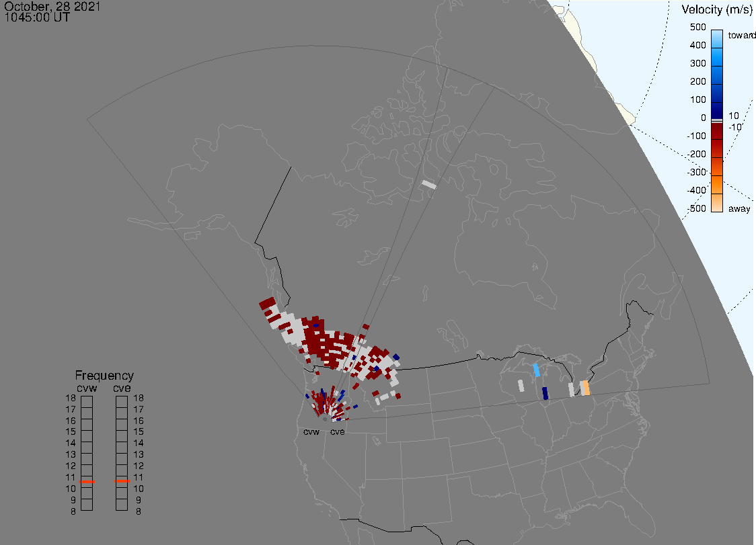756x545 pixels.
Task: Click the 'toward' label beside the color bar
Action: 743,36
